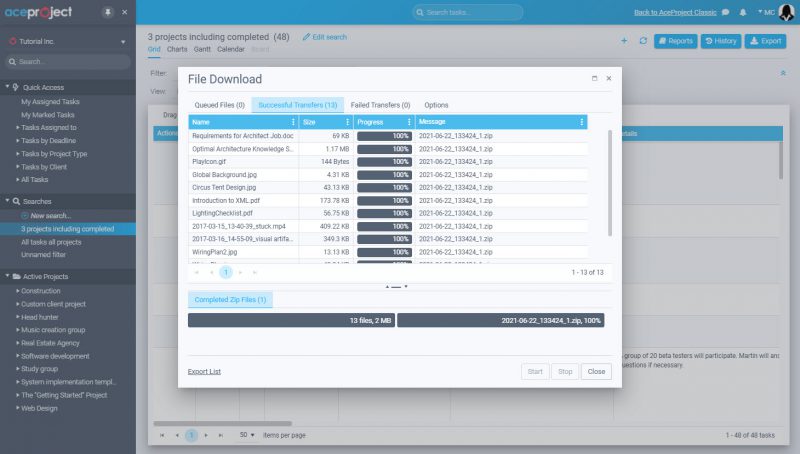Viewport: 800px width, 454px height.
Task: Click the 13 files, 2 MB progress bar
Action: [291, 320]
